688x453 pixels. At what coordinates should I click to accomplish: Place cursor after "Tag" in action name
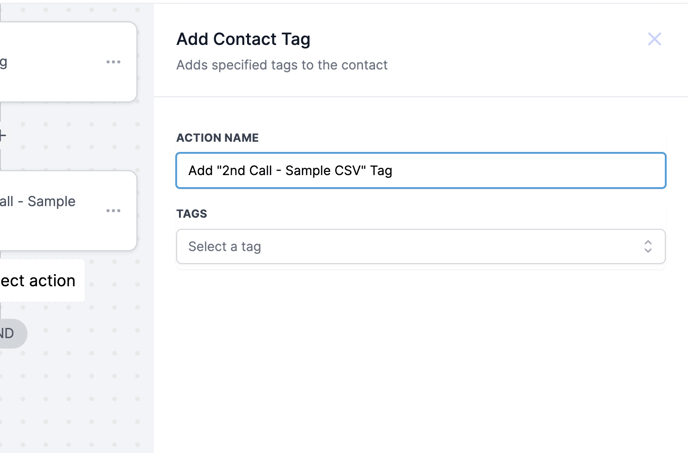(394, 171)
